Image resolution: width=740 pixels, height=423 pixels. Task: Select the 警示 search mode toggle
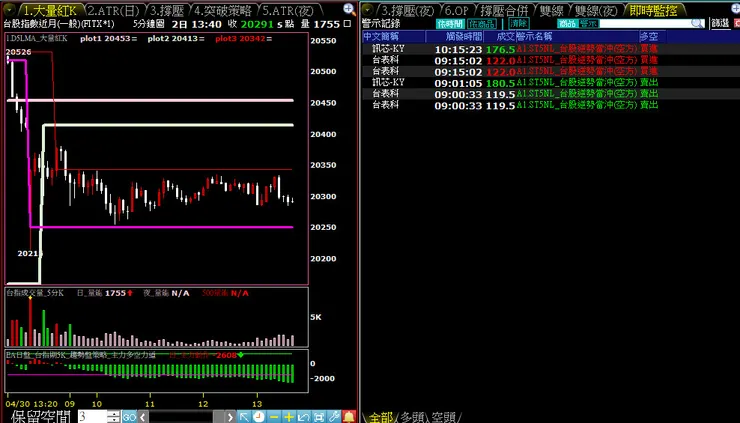[588, 23]
